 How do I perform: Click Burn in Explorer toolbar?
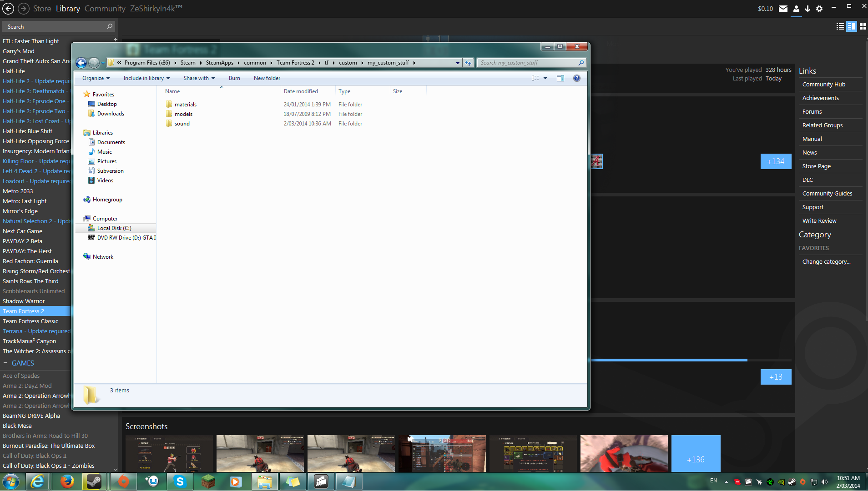[x=234, y=78]
